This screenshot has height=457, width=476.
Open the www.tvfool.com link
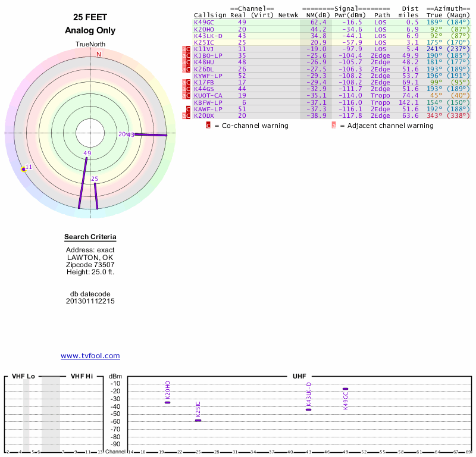(90, 356)
